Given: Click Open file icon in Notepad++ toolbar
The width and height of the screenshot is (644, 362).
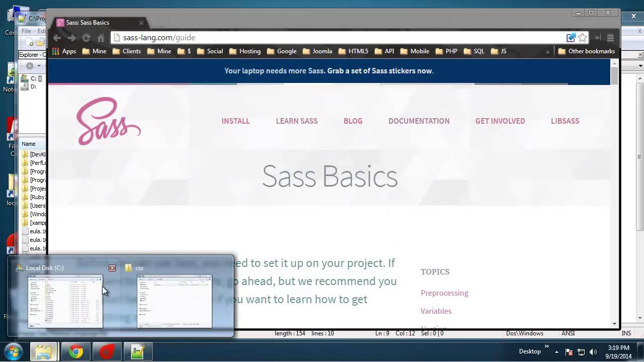Looking at the screenshot, I should [41, 43].
